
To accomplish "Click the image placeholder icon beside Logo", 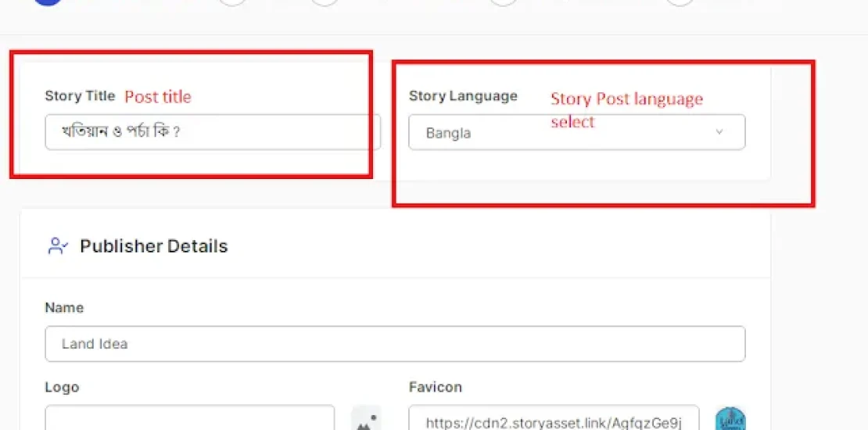I will point(365,420).
